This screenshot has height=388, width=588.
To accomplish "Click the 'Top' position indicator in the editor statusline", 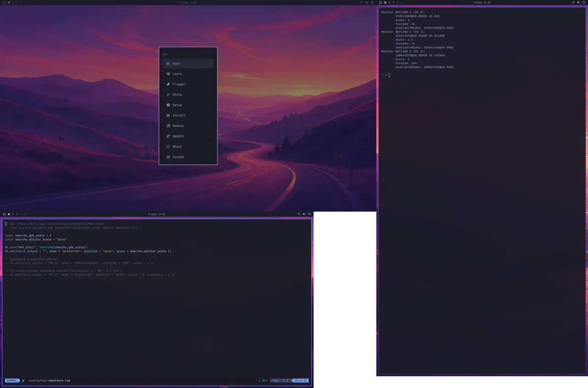I will pyautogui.click(x=275, y=381).
